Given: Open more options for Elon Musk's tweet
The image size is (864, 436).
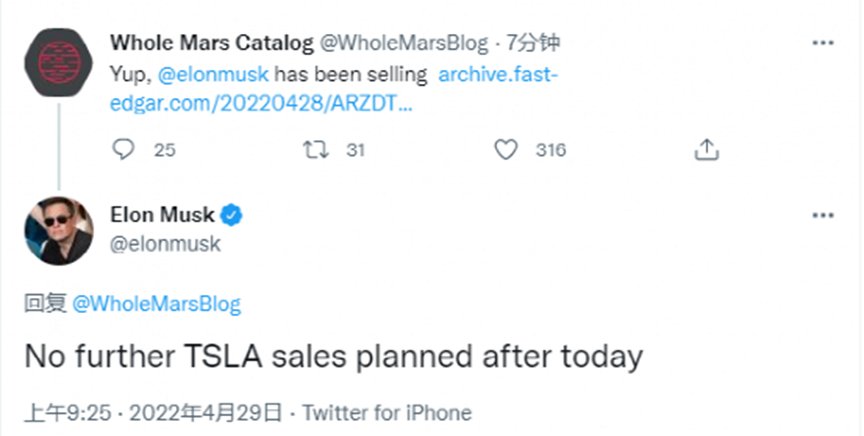Looking at the screenshot, I should click(823, 215).
